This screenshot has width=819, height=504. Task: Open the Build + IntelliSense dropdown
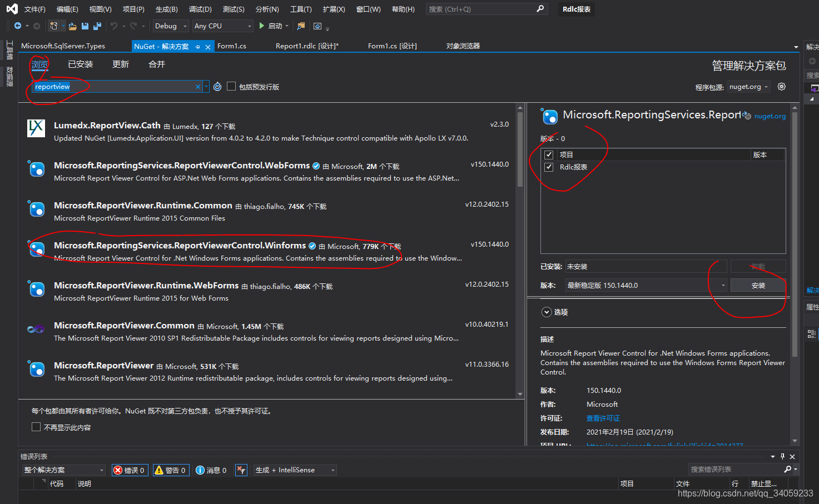[295, 470]
